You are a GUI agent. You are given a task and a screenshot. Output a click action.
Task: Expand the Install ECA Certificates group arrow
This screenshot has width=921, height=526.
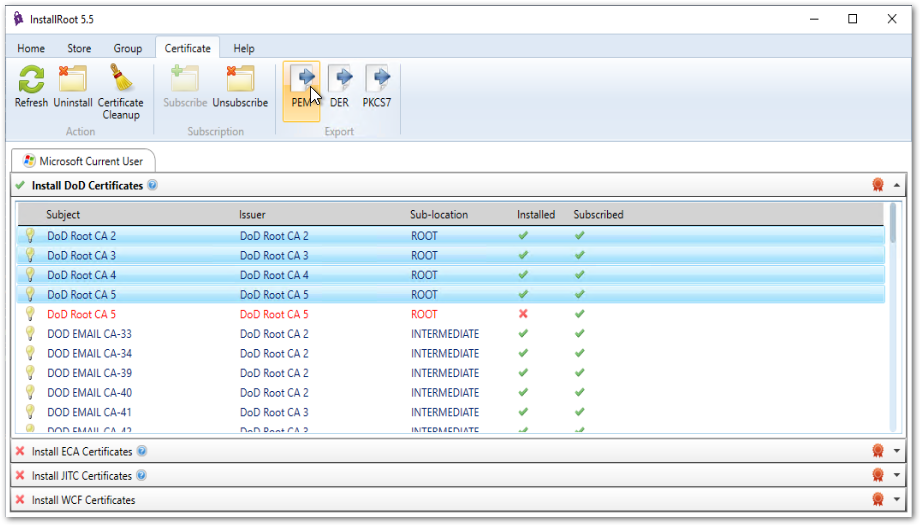click(x=897, y=451)
